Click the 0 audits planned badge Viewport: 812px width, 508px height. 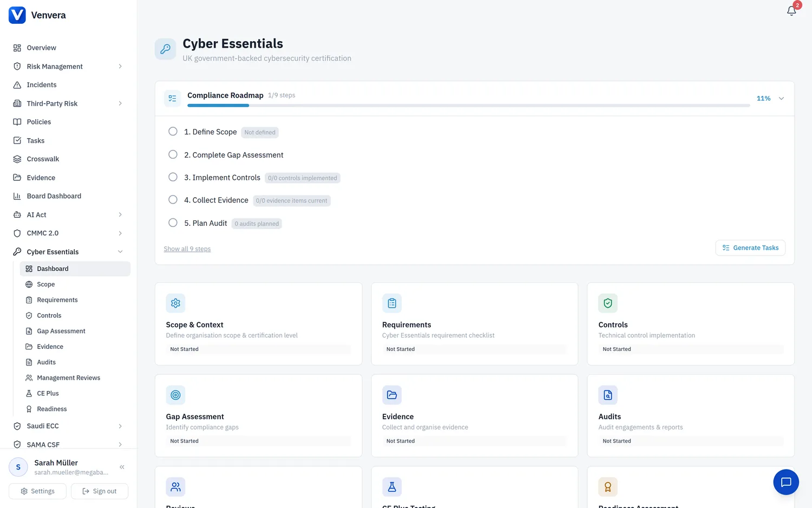[x=257, y=224]
